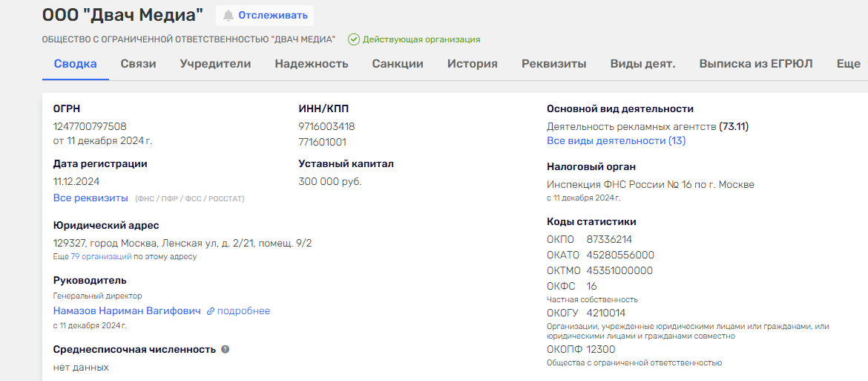Image resolution: width=868 pixels, height=381 pixels.
Task: Click the Все виды деятельности (13) link
Action: pos(616,140)
